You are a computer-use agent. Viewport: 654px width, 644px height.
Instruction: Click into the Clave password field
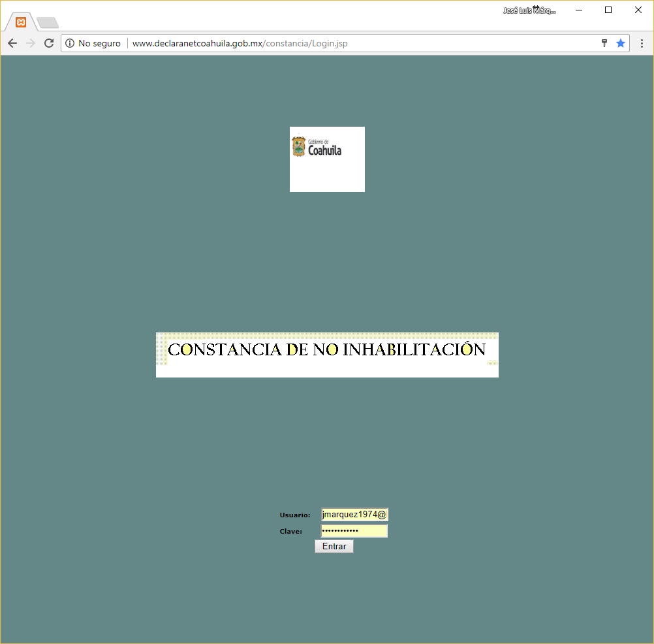tap(354, 531)
